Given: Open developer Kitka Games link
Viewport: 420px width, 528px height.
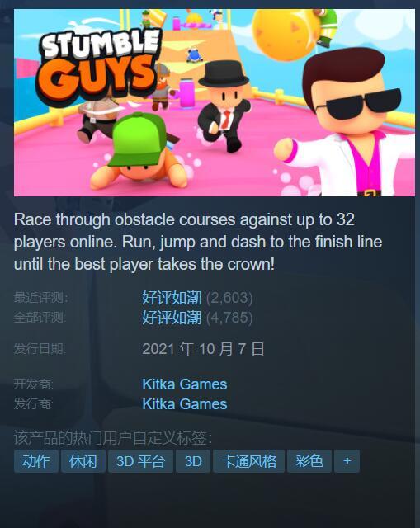Looking at the screenshot, I should [185, 384].
